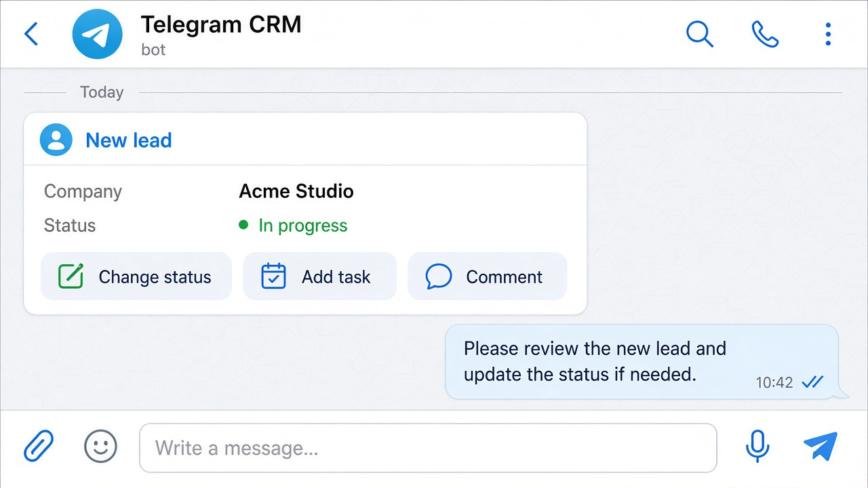Open the Telegram CRM bot avatar
The image size is (868, 488).
[x=98, y=34]
